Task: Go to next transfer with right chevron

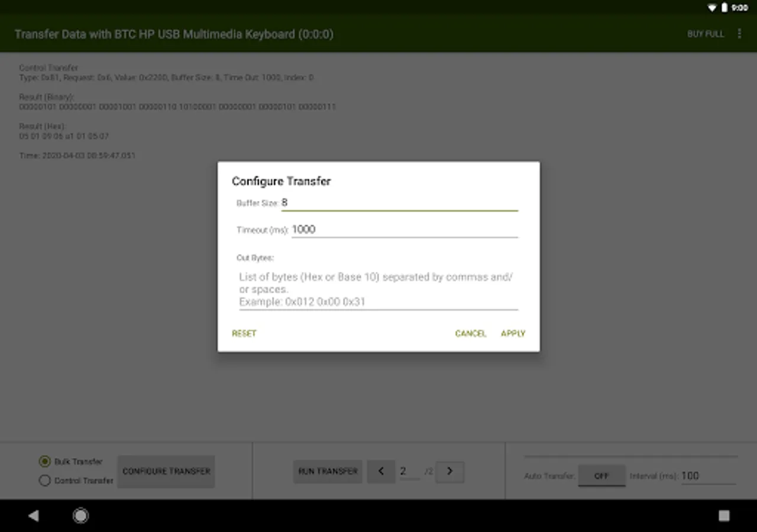Action: [x=449, y=472]
